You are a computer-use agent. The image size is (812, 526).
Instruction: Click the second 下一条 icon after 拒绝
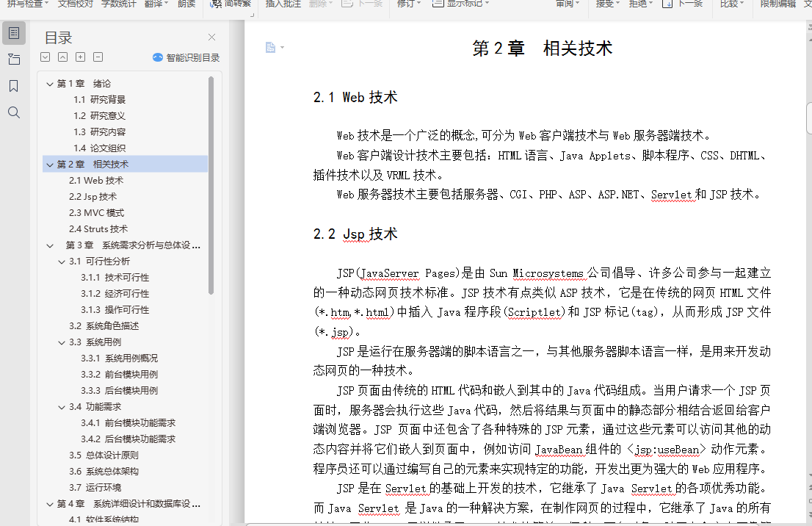(667, 4)
